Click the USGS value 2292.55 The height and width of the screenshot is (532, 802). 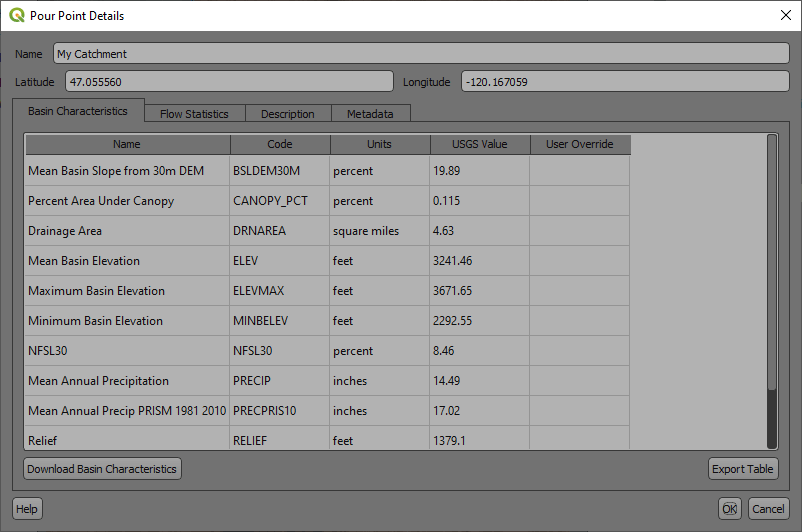(479, 321)
